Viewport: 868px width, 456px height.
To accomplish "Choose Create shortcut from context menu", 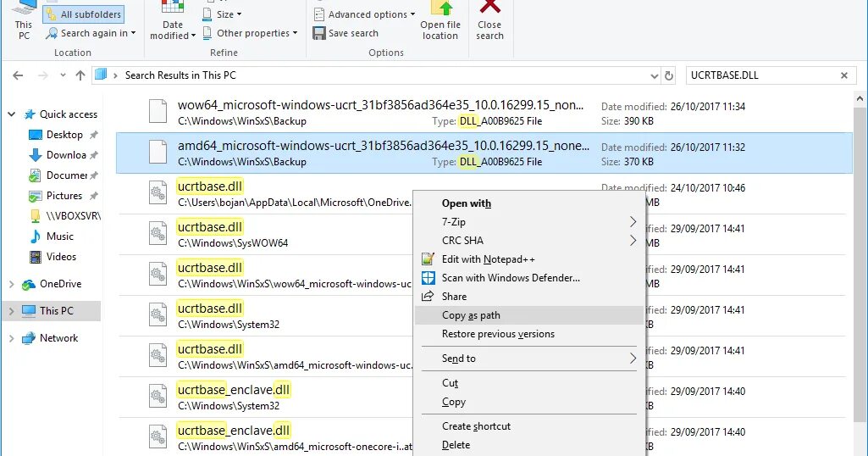I will [528, 426].
